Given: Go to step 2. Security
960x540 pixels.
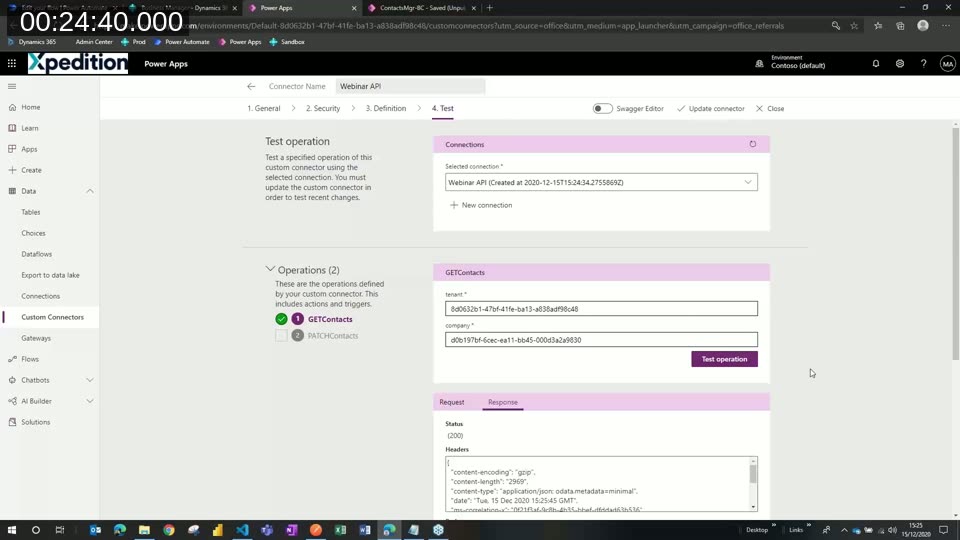Looking at the screenshot, I should [x=323, y=108].
